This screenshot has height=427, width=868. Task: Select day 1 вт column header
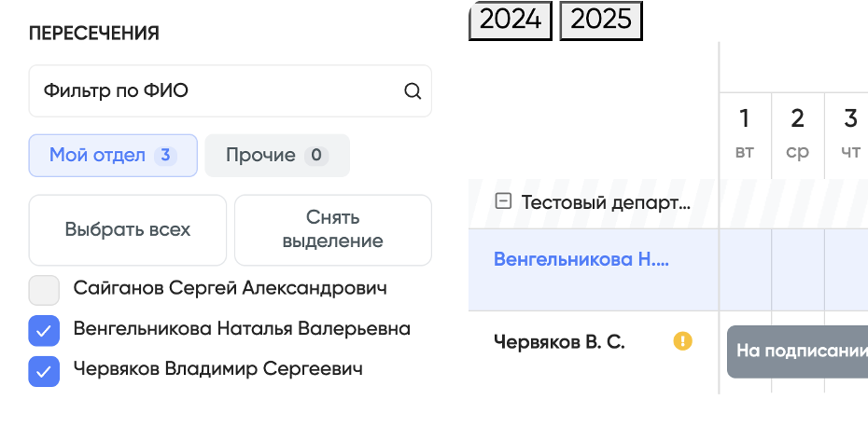(745, 134)
